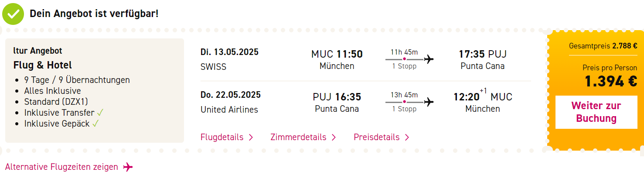This screenshot has width=644, height=179.
Task: Open the Zimmerdetails link
Action: pos(298,137)
